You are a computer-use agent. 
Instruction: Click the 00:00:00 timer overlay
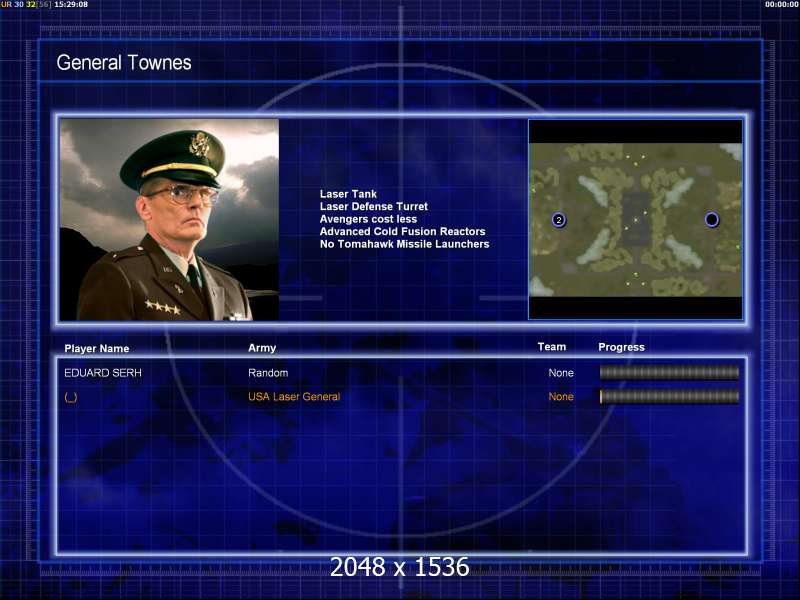pyautogui.click(x=781, y=4)
